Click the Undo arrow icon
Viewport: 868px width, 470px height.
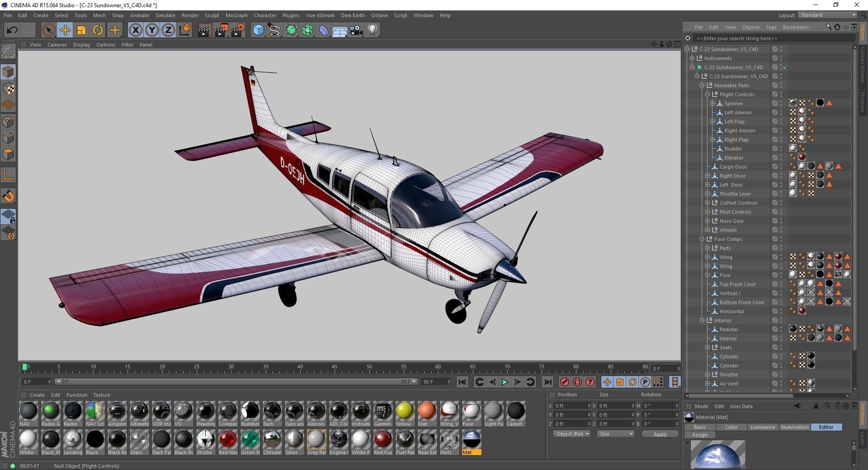(x=12, y=30)
